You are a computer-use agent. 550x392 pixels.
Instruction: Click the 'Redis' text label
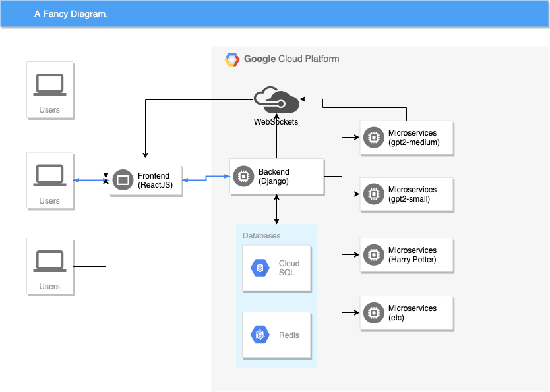click(x=289, y=335)
